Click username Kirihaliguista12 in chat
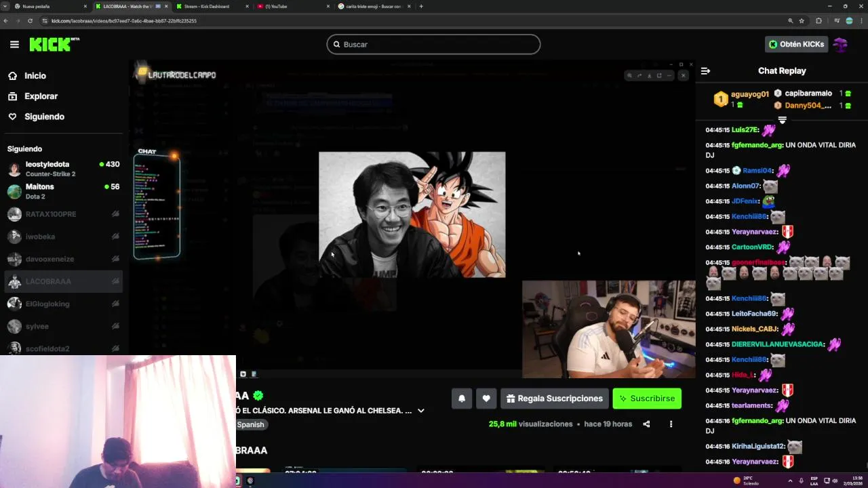Screen dimensions: 868x488 (759, 447)
